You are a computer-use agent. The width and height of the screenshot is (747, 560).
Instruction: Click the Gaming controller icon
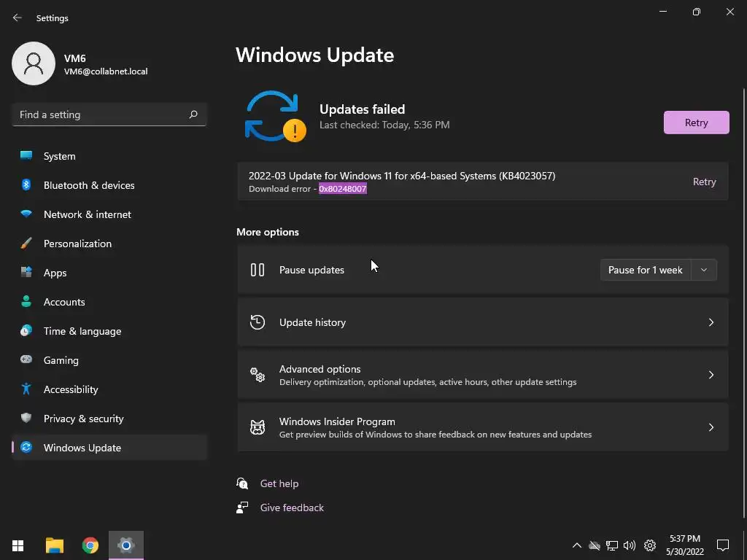(x=26, y=359)
